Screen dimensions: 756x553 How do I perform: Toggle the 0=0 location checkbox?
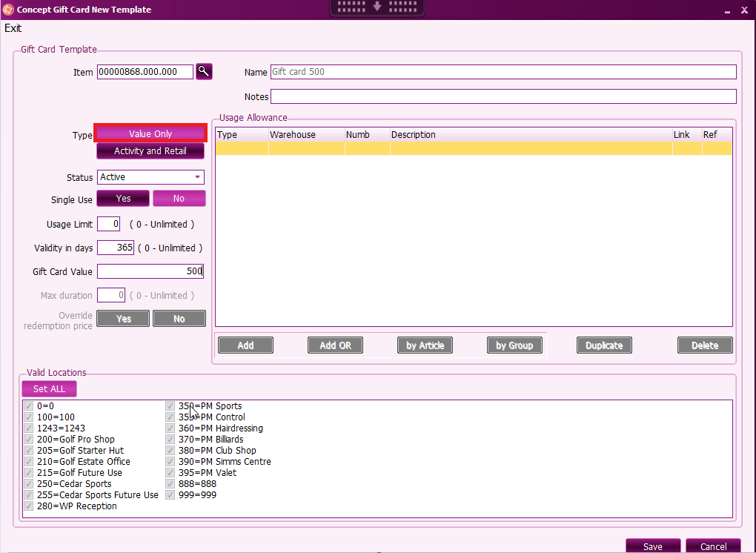(x=28, y=406)
